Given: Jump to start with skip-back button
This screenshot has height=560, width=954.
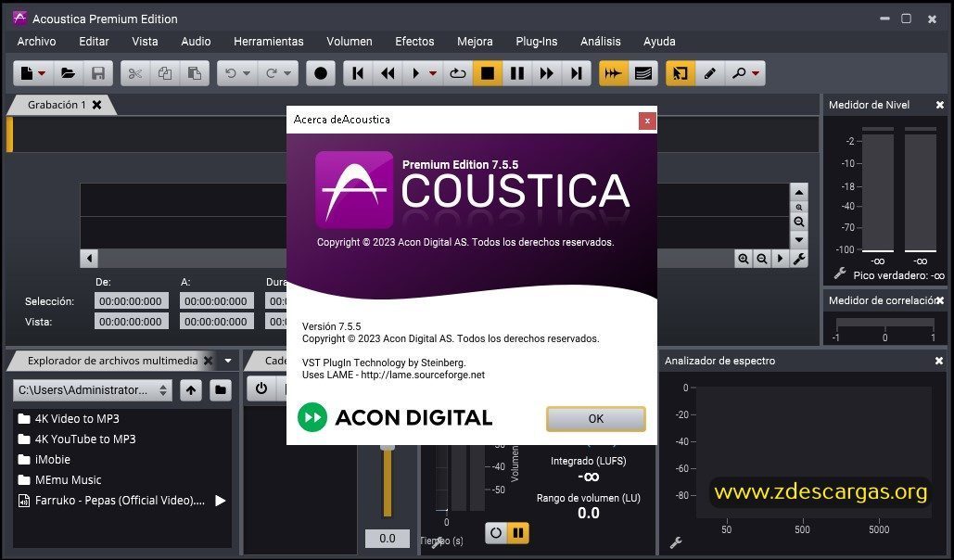Looking at the screenshot, I should [359, 73].
